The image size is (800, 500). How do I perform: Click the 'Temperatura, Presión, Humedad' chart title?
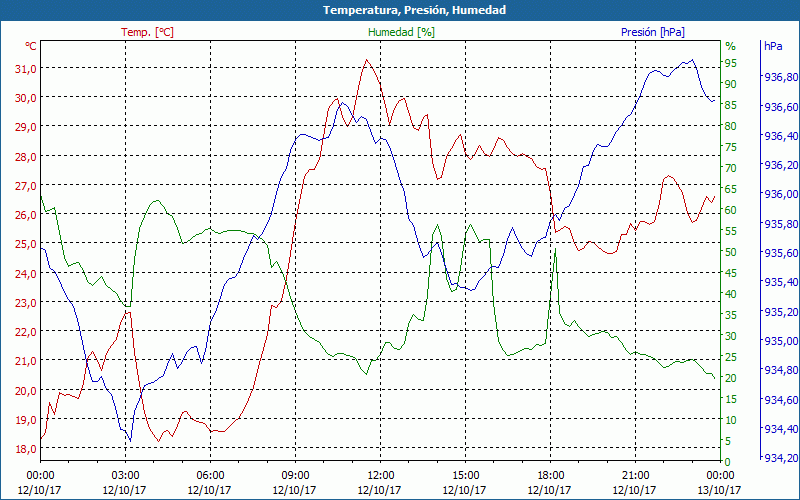pyautogui.click(x=414, y=10)
